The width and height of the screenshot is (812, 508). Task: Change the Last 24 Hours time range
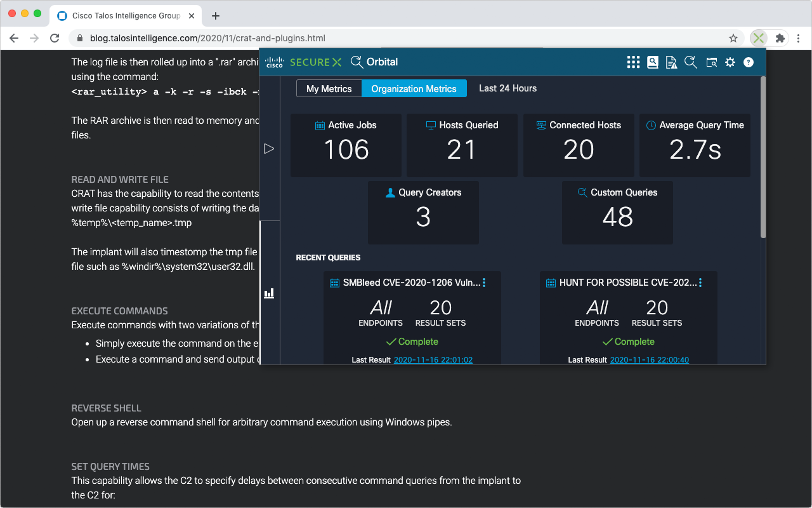[507, 88]
